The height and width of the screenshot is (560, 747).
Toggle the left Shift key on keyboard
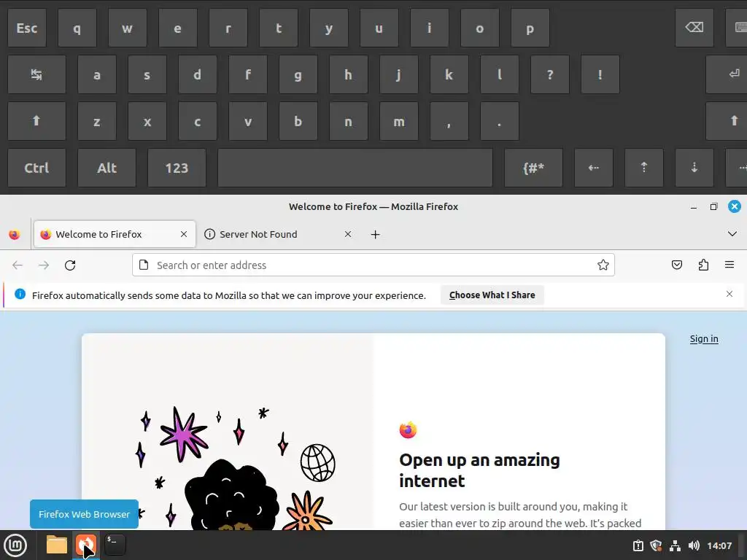36,121
